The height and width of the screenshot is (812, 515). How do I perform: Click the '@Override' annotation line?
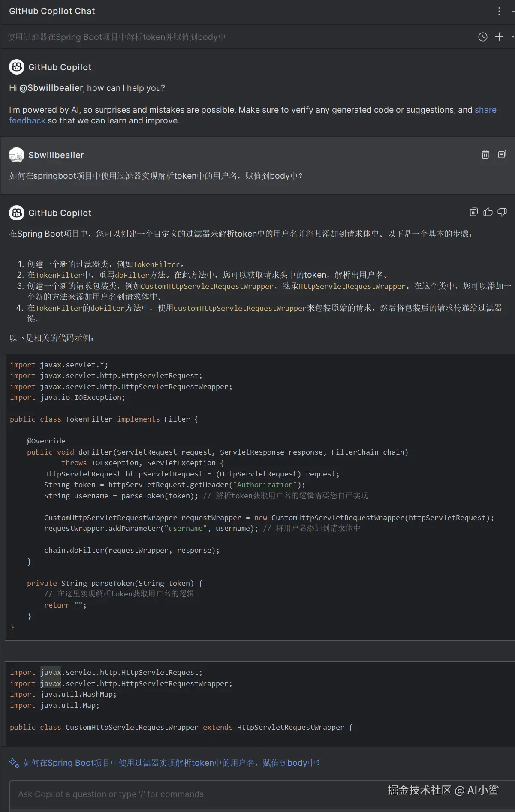46,441
